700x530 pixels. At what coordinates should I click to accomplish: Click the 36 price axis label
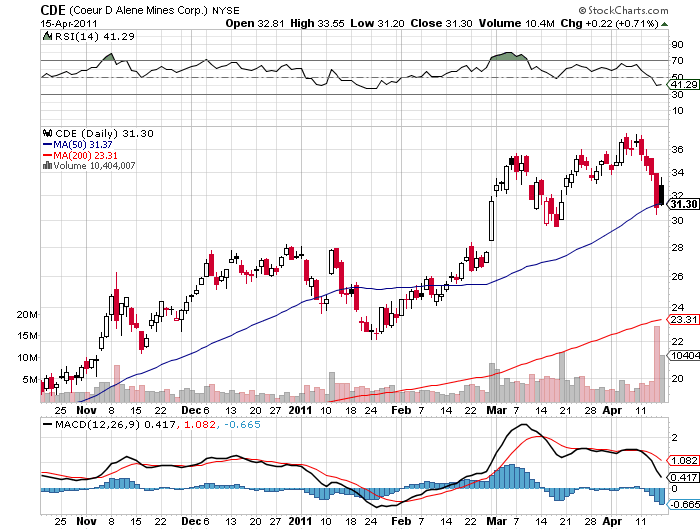[678, 149]
